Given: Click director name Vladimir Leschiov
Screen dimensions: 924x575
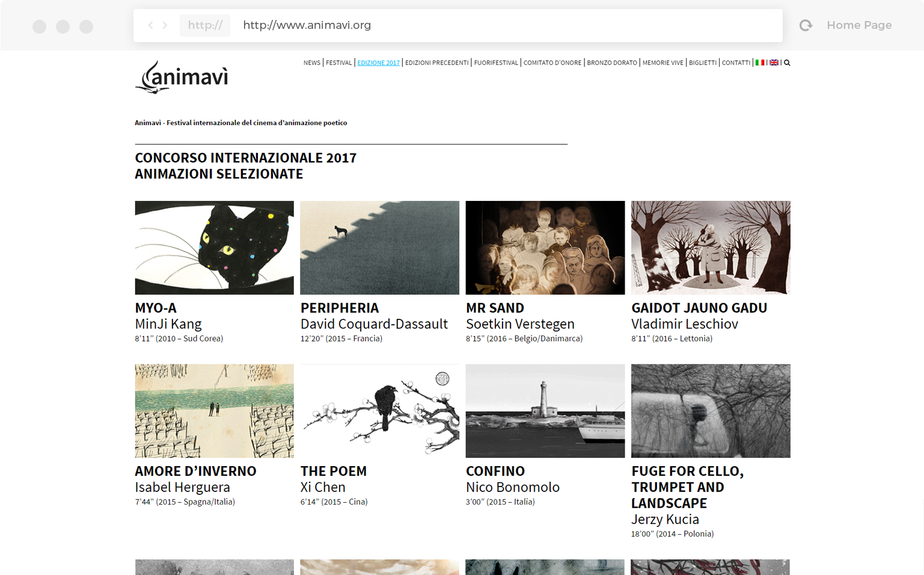Looking at the screenshot, I should pos(685,324).
